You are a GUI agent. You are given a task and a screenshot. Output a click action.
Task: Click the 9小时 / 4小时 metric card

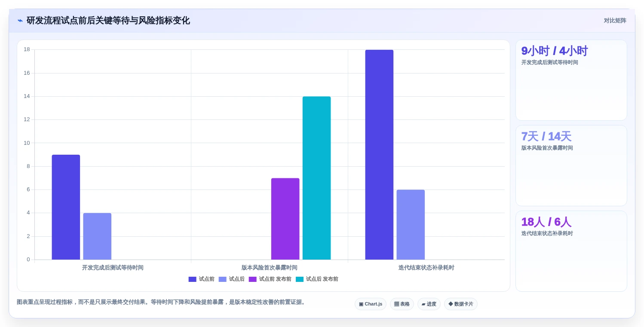[571, 80]
